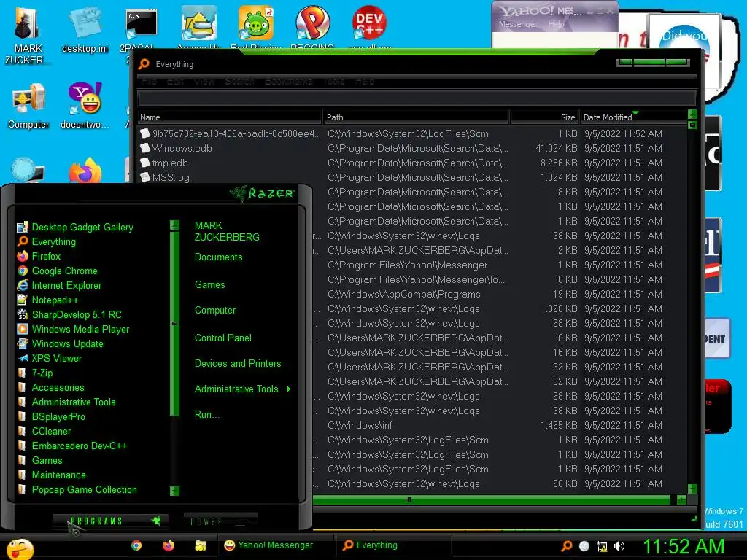
Task: Open Windows Update in the Start menu
Action: [60, 344]
